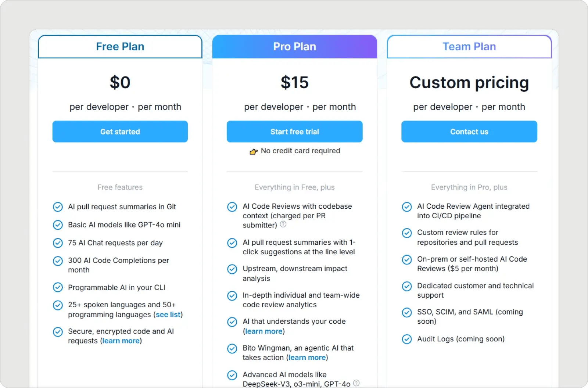
Task: Select the Team Plan header
Action: (469, 47)
